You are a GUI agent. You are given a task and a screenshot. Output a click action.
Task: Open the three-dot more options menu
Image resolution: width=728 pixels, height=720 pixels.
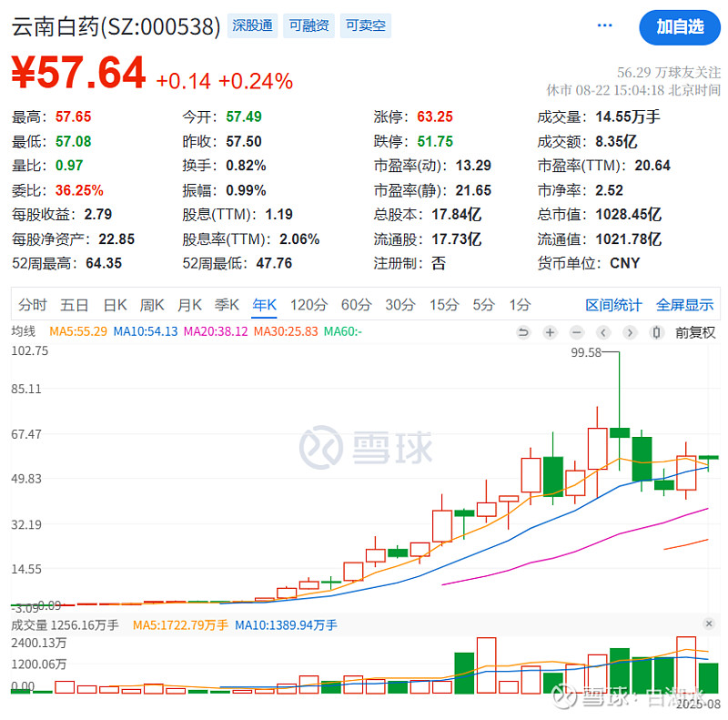(x=604, y=25)
